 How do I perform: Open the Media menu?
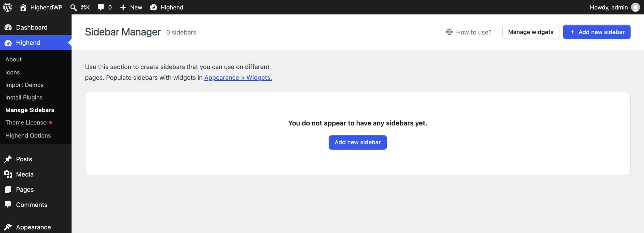(x=36, y=174)
